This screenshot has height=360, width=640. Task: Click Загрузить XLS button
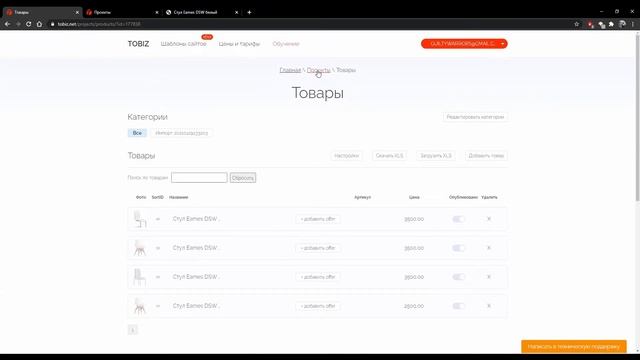tap(436, 156)
